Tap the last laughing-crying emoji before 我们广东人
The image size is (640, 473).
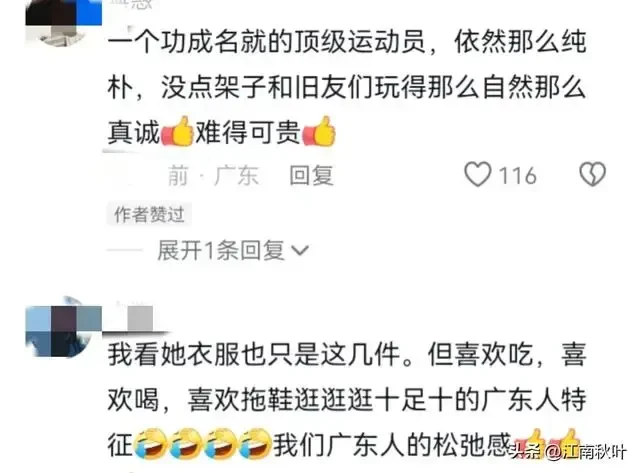click(256, 444)
